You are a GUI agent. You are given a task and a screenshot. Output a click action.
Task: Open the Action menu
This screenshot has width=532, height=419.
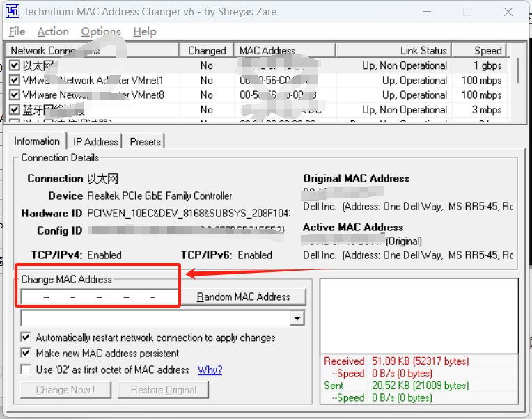(x=53, y=31)
